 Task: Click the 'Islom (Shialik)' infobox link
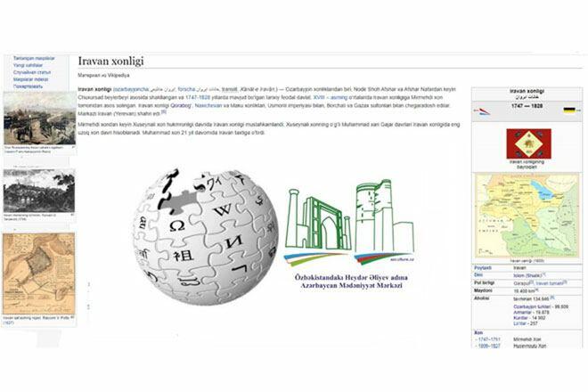528,275
